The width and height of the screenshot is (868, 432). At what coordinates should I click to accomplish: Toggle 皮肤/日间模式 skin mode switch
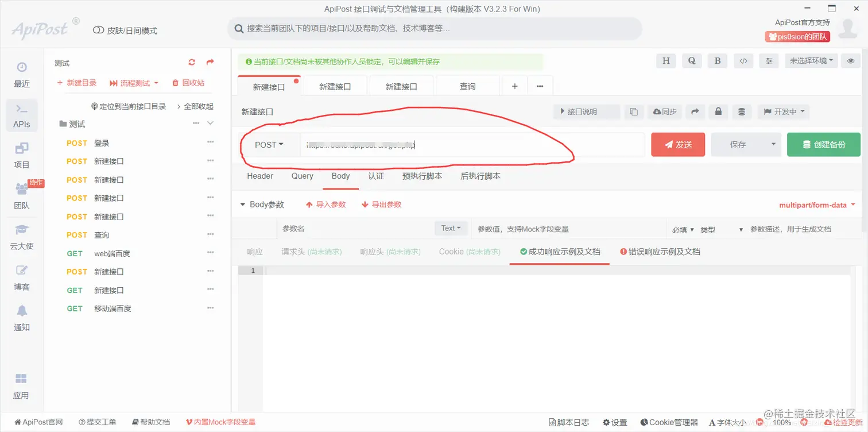pos(98,30)
